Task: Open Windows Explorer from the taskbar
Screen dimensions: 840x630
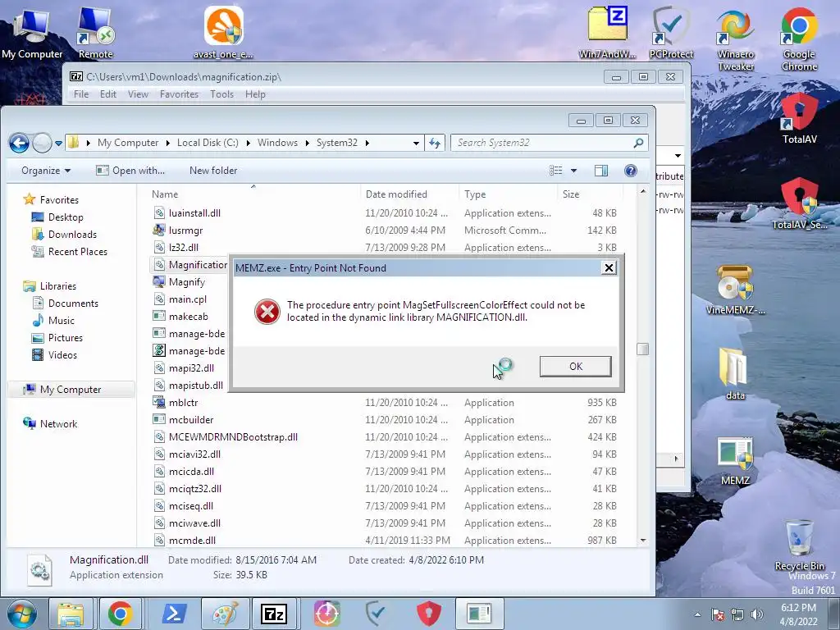Action: tap(71, 614)
